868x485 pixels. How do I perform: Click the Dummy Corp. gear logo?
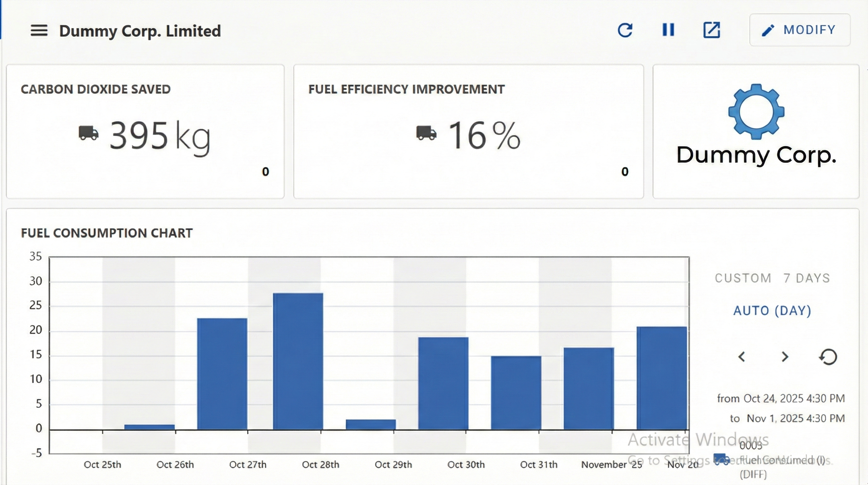click(x=756, y=111)
